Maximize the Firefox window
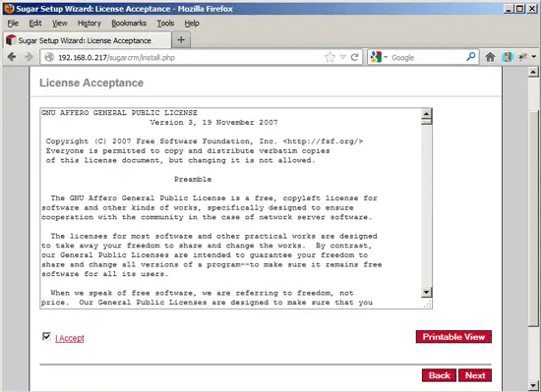The image size is (541, 392). (520, 9)
